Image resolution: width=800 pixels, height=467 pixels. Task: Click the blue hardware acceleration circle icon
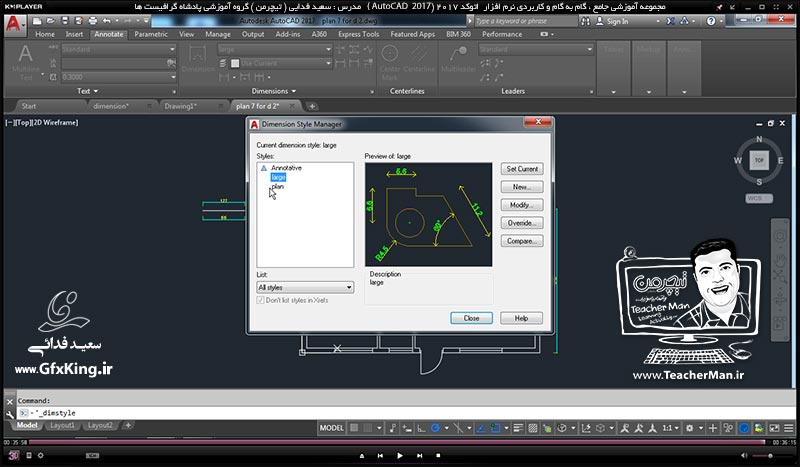click(744, 428)
